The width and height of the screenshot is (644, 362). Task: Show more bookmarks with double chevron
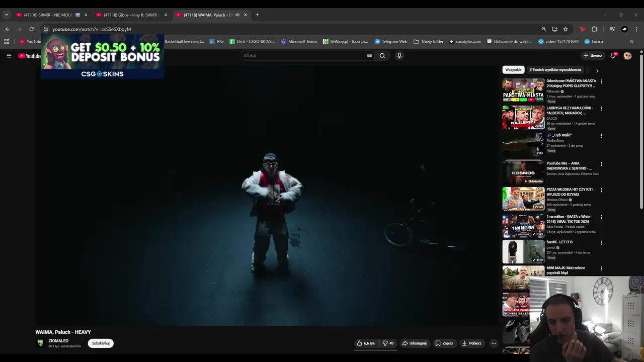(x=632, y=41)
